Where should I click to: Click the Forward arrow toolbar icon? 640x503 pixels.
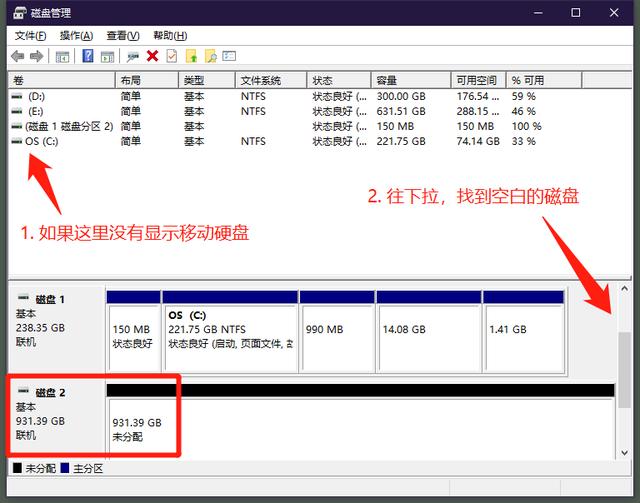(36, 56)
